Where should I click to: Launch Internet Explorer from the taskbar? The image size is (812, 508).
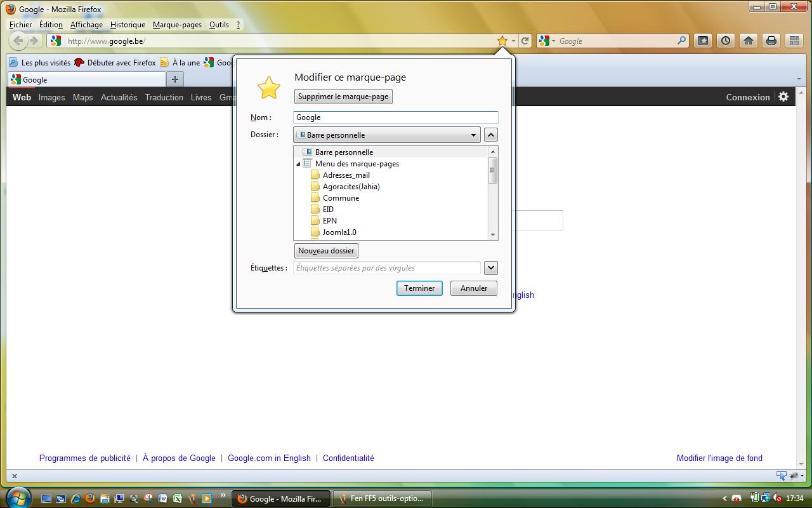point(75,498)
